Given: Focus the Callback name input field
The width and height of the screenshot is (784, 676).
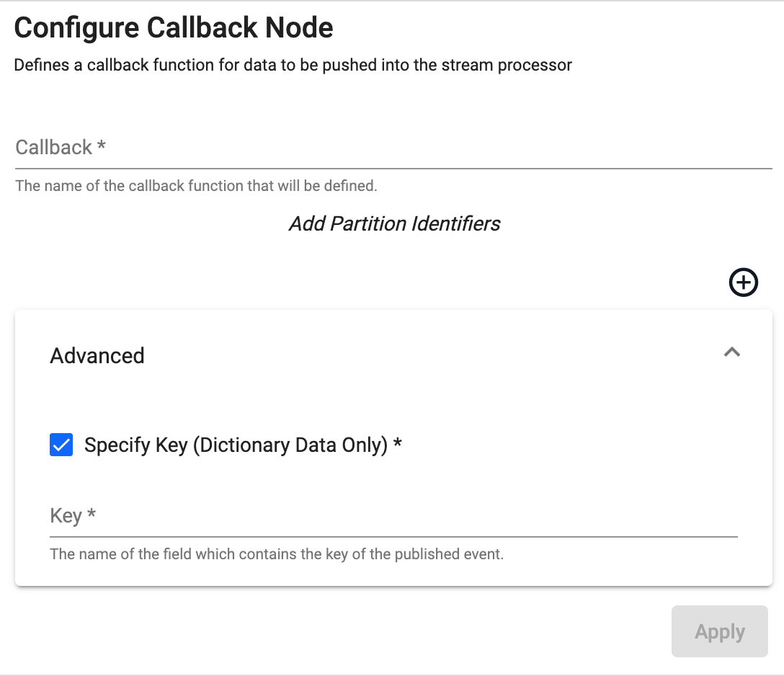Looking at the screenshot, I should [x=393, y=148].
